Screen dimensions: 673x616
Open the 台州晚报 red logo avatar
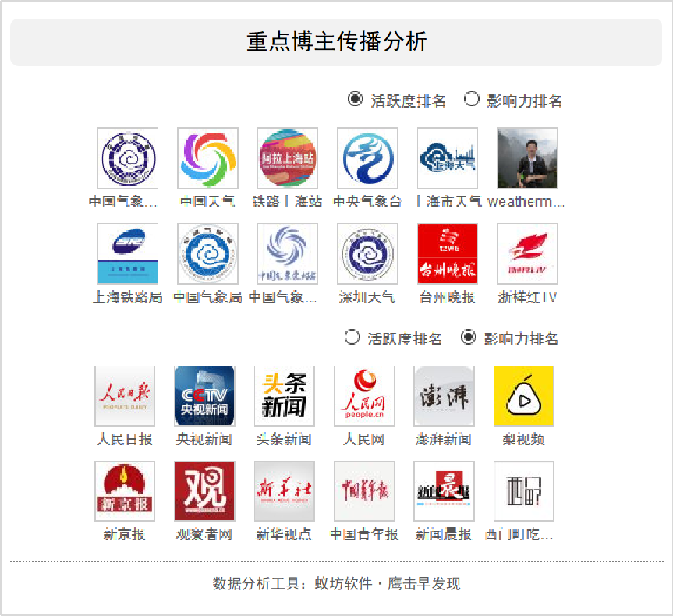448,253
